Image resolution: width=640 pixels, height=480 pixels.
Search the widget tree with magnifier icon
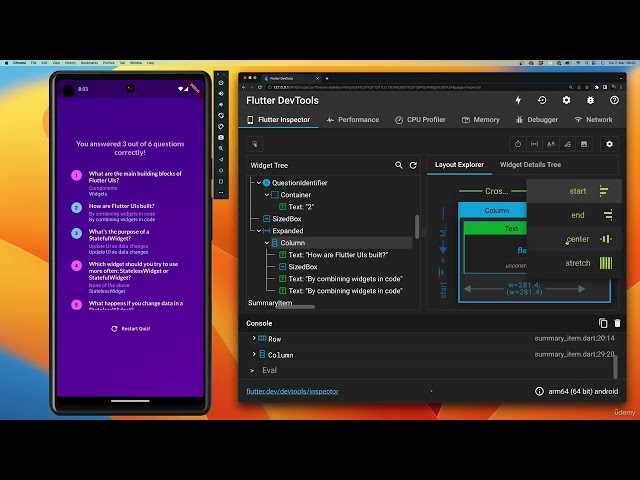399,165
